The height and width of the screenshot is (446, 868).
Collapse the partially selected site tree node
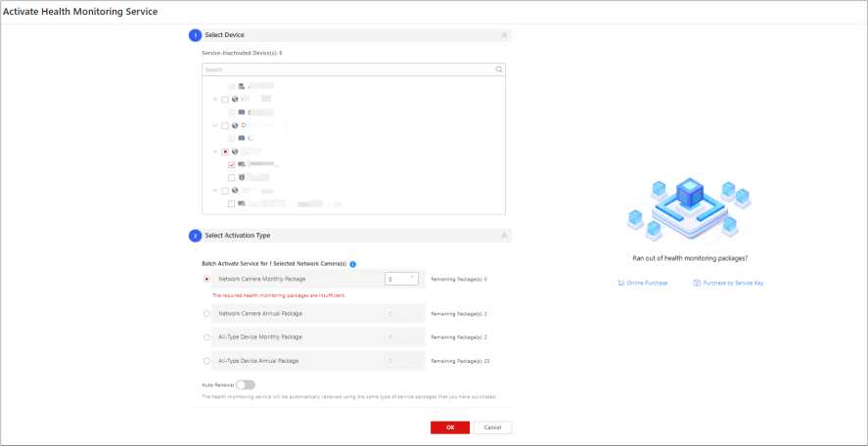click(x=215, y=152)
